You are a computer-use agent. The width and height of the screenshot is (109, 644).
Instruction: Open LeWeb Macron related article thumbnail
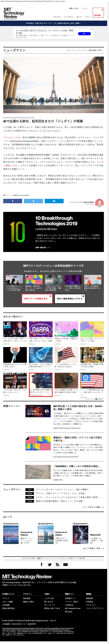15,329
